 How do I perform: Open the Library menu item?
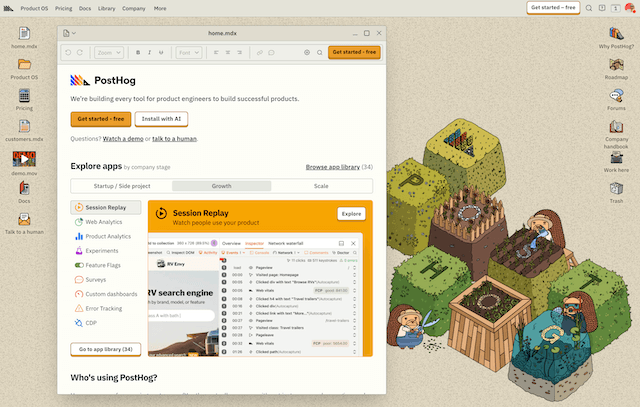[107, 8]
